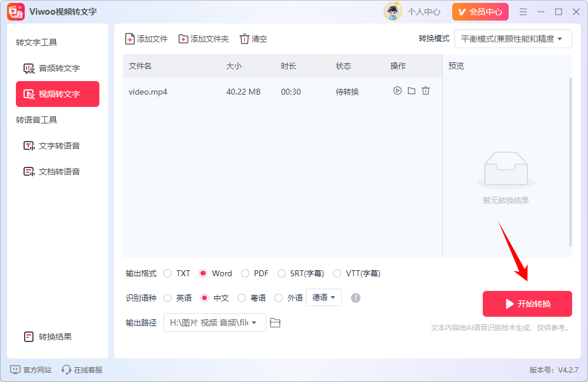Browse output path with folder icon
Viewport: 588px width, 382px height.
coord(275,323)
